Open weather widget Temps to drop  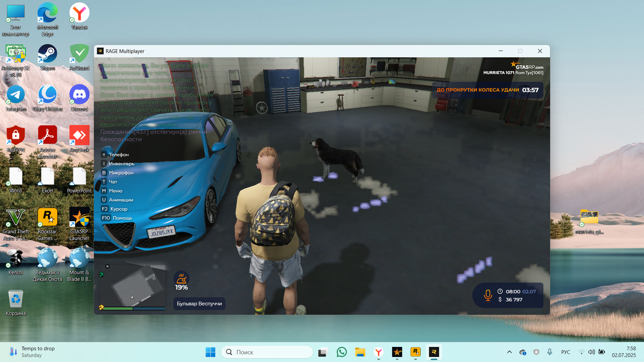(x=32, y=352)
